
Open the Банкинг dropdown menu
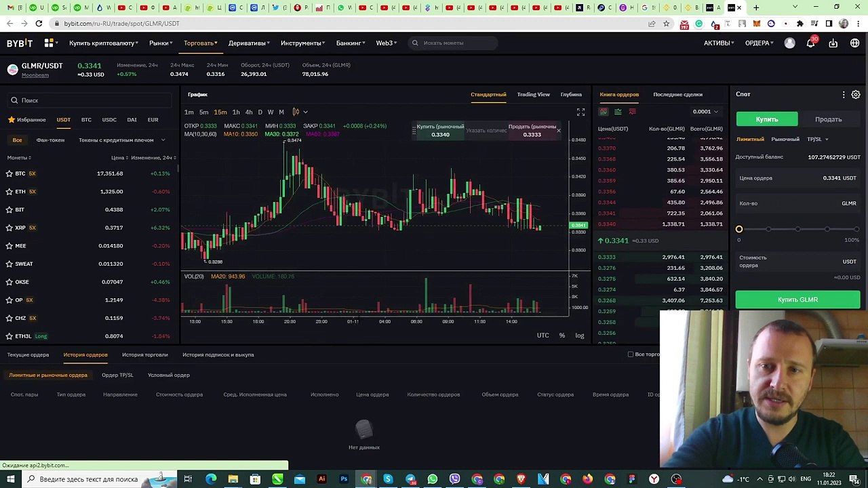(351, 43)
